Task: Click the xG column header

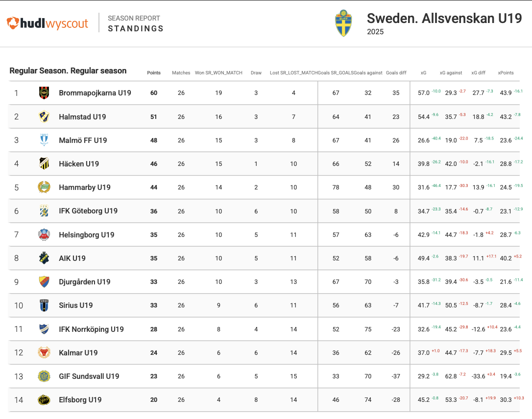Action: (x=423, y=73)
